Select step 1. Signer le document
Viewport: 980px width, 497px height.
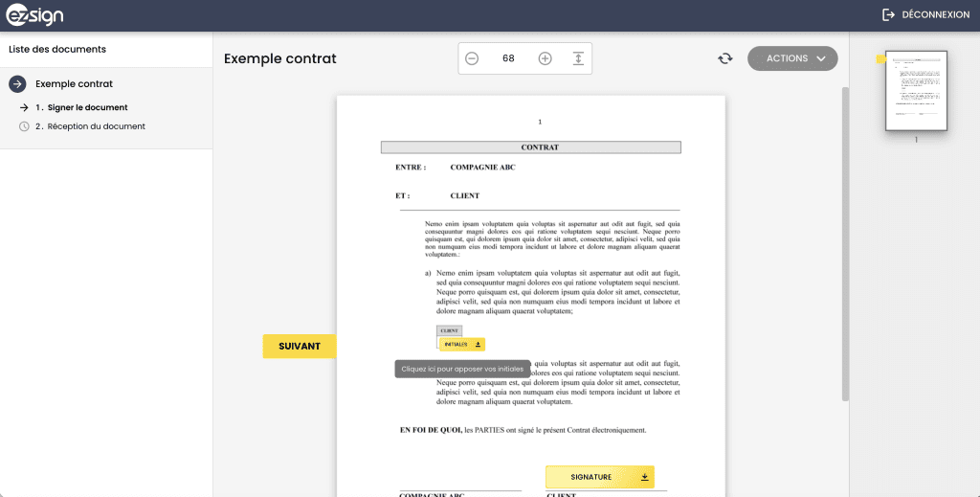pos(87,107)
